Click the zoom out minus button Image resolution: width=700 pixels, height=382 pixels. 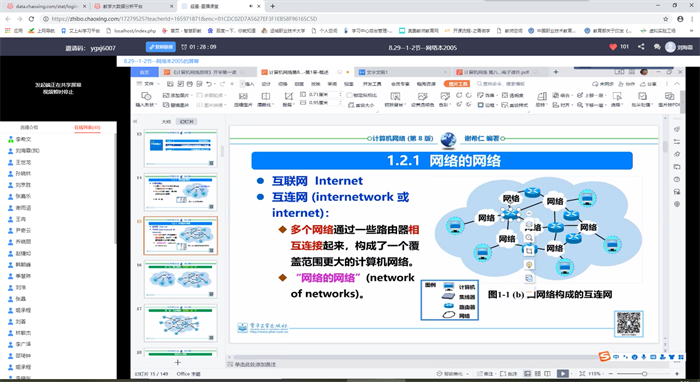point(611,374)
